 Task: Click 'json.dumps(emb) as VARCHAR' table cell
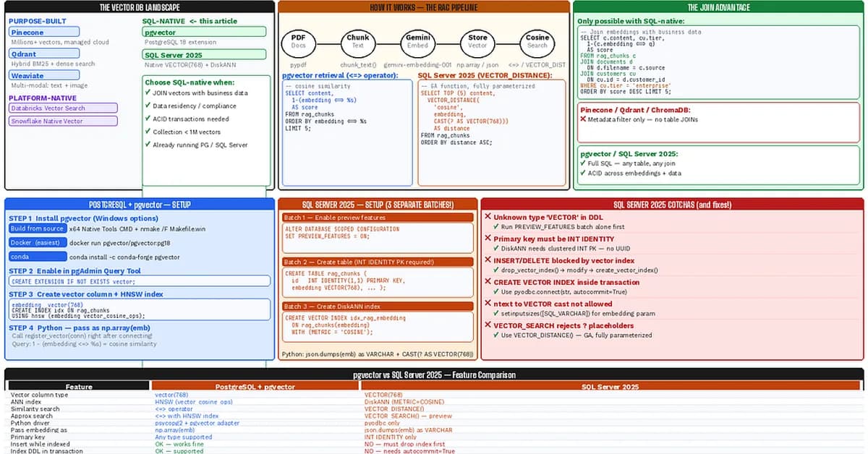[409, 430]
